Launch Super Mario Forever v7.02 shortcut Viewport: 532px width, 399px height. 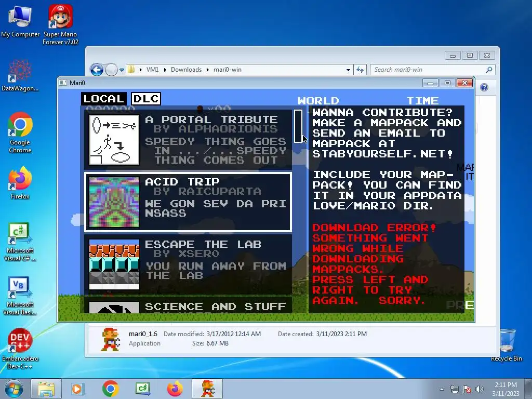[x=60, y=25]
